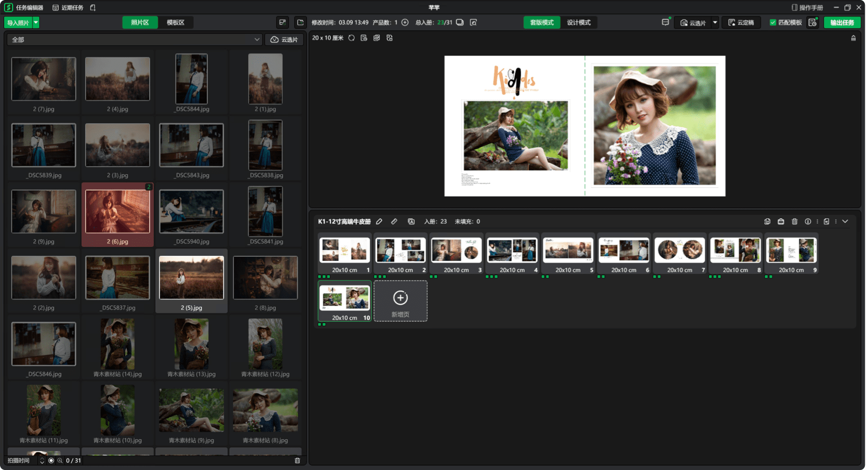Click the pages icon after 总入册 23/31
This screenshot has width=868, height=470.
(460, 22)
